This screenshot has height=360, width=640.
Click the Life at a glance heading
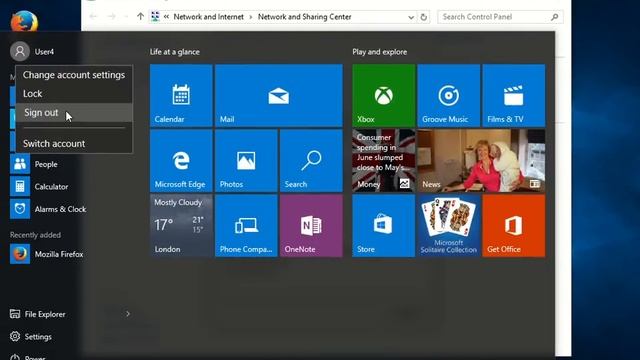pos(175,52)
